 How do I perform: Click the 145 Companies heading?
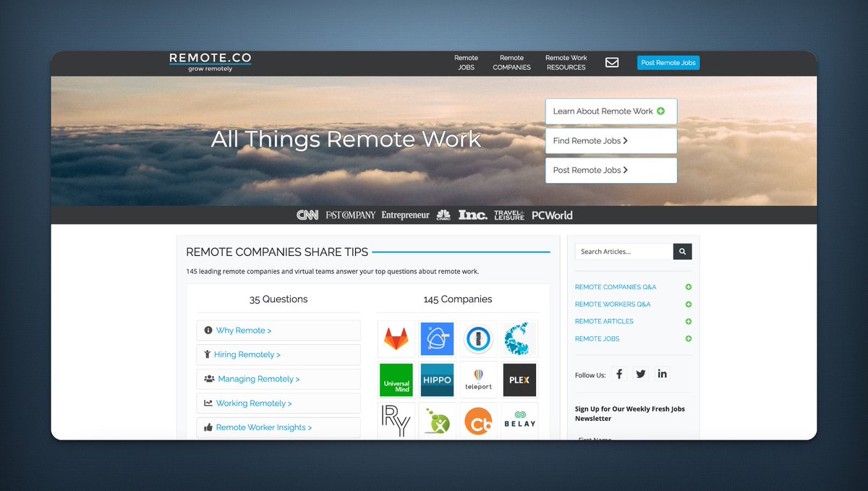pos(458,299)
